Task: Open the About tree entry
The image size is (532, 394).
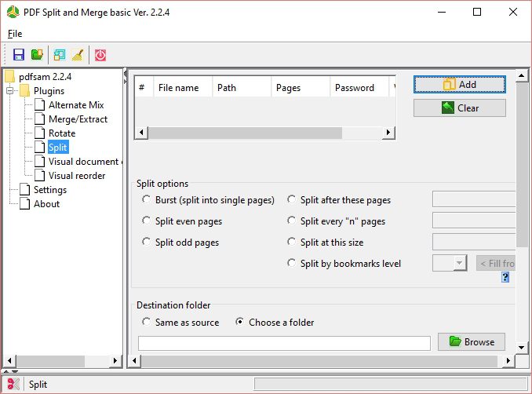Action: [46, 203]
